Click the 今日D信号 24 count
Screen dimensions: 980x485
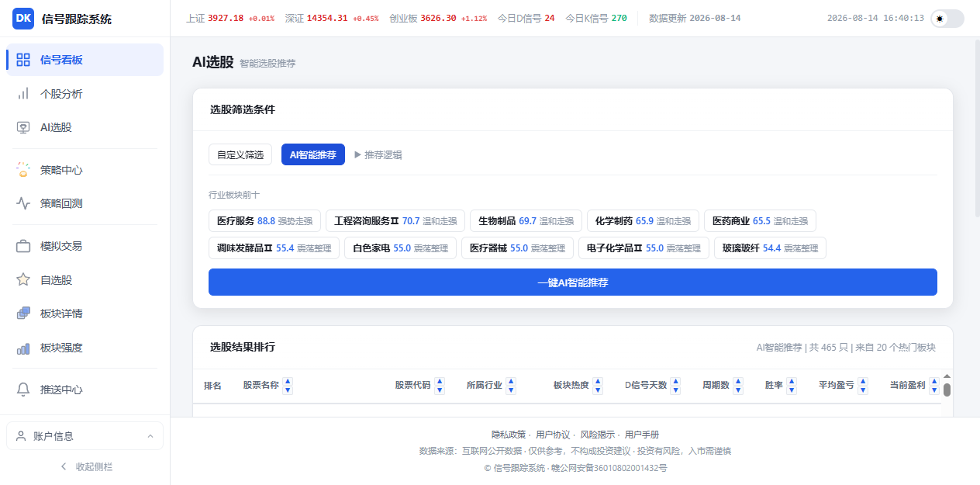[526, 18]
